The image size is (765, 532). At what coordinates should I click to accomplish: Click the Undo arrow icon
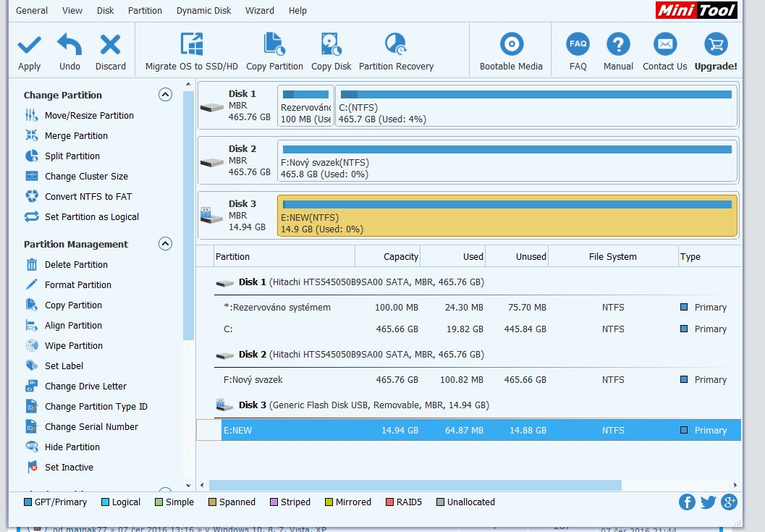(x=69, y=46)
